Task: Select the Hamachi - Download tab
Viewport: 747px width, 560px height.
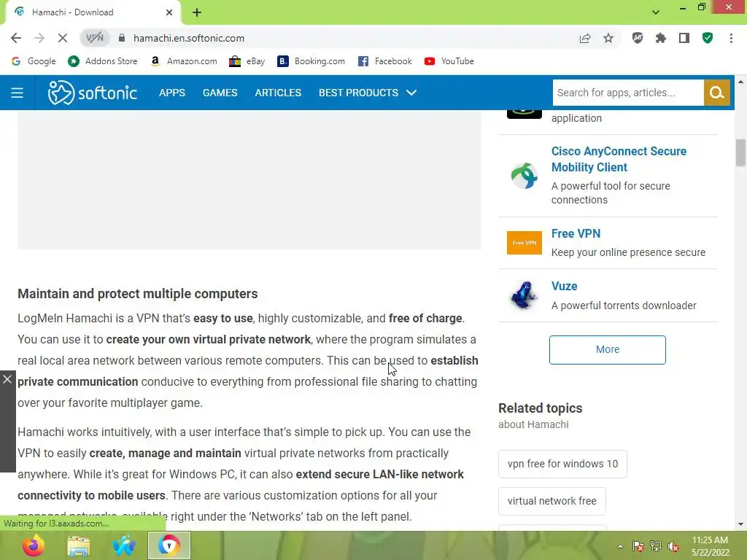Action: coord(93,12)
